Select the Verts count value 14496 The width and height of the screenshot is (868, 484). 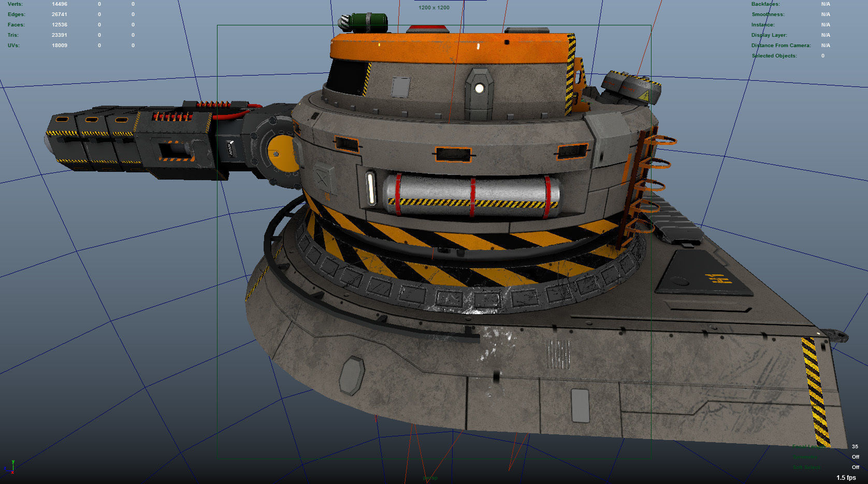point(60,4)
